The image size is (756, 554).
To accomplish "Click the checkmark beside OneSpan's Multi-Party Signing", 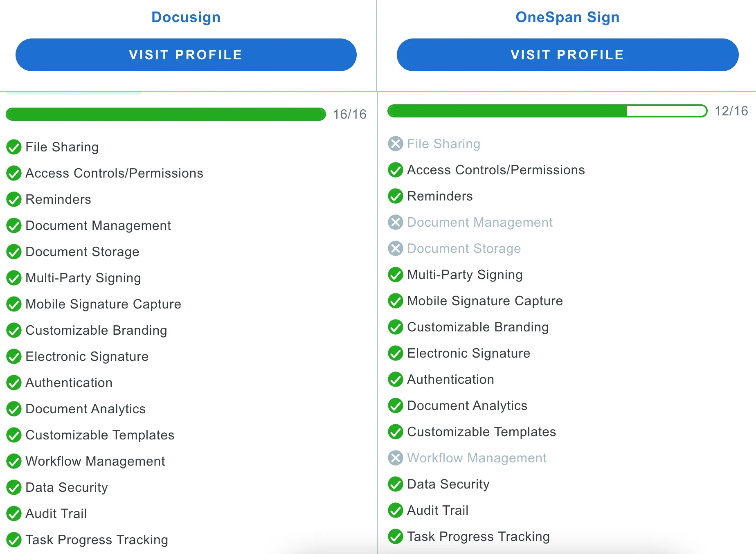I will (x=395, y=275).
